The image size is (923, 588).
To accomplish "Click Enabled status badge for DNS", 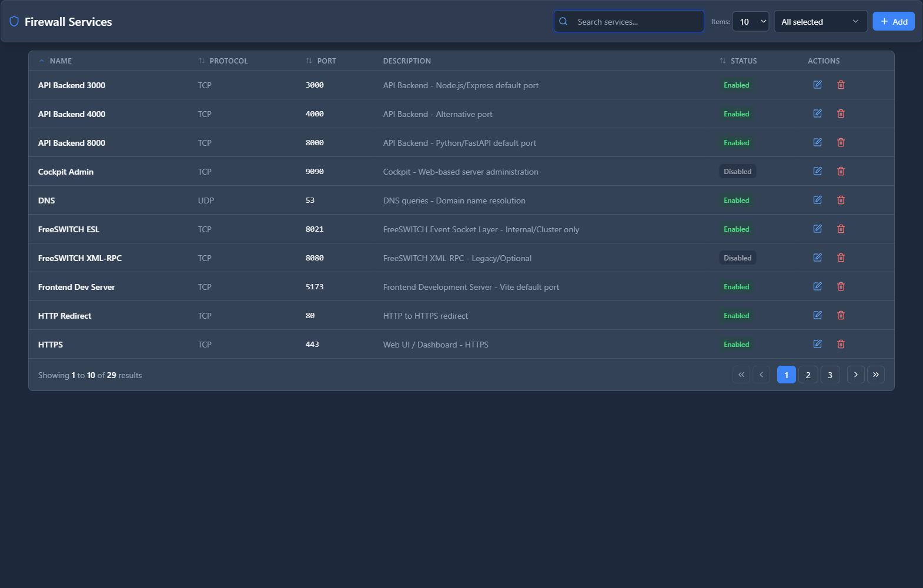I will pos(736,201).
